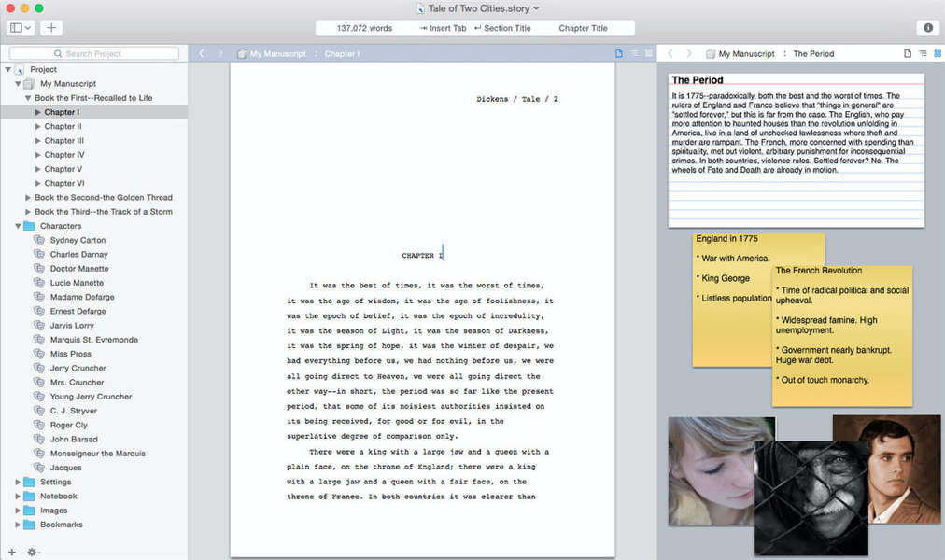Click in the Search Project field
The image size is (945, 560).
93,54
